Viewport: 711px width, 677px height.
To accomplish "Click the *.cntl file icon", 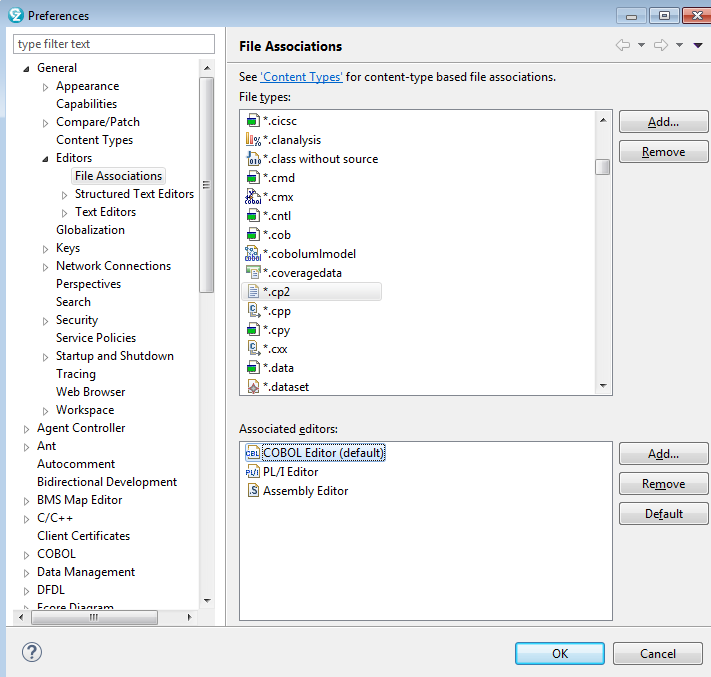I will coord(253,216).
